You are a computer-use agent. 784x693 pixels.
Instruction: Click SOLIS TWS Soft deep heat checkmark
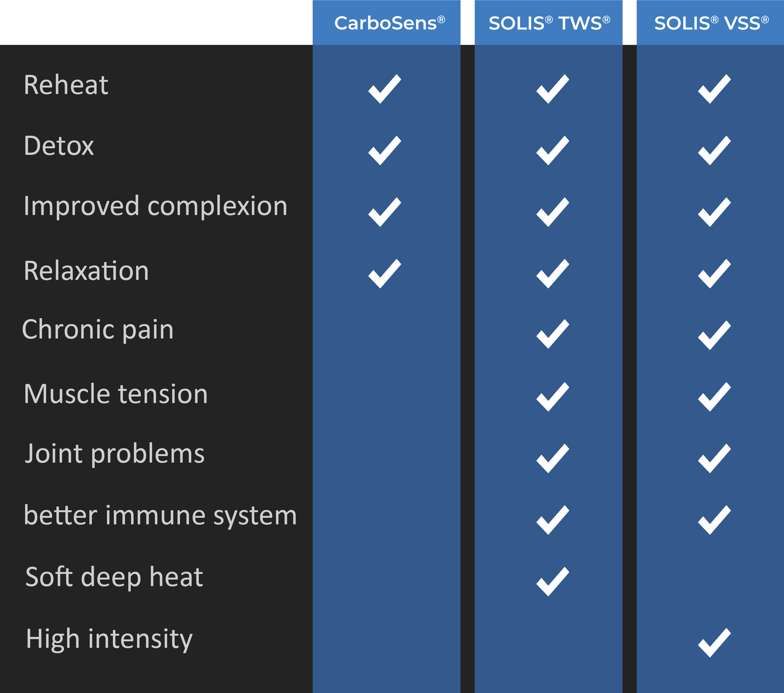[x=553, y=581]
